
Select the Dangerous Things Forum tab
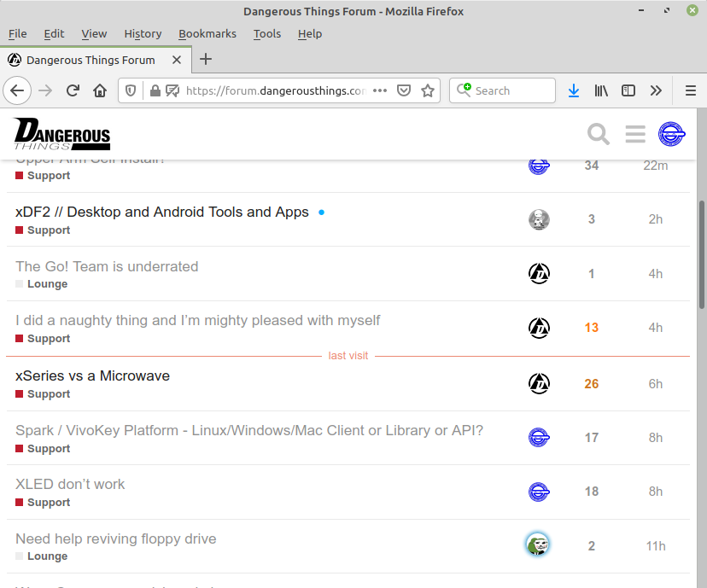click(96, 60)
